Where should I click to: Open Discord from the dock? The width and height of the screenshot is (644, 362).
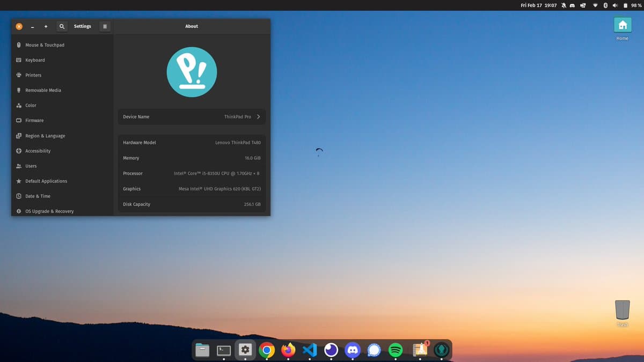[353, 350]
